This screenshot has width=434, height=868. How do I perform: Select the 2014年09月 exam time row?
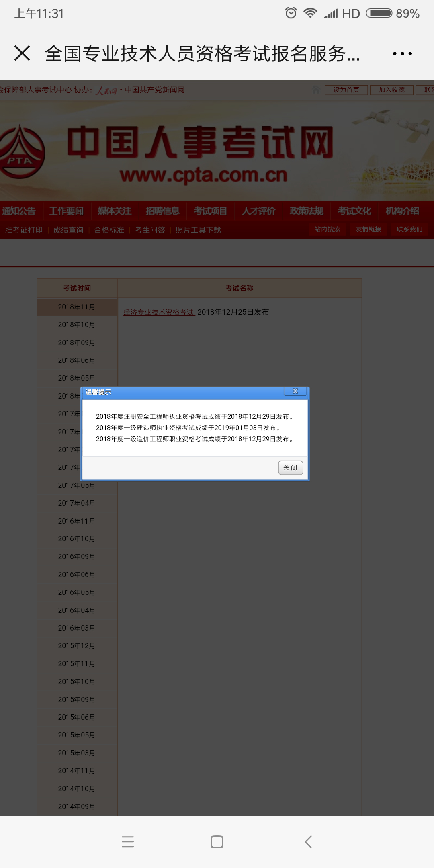tap(77, 807)
